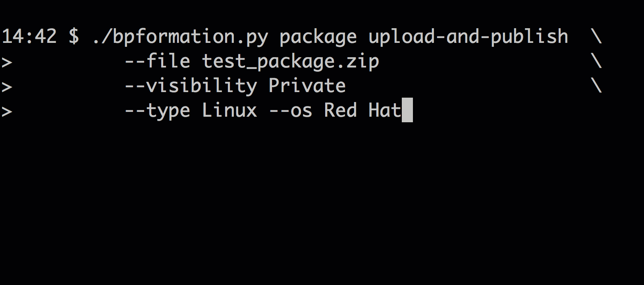The height and width of the screenshot is (285, 644).
Task: Click the word Hat
Action: (x=385, y=110)
